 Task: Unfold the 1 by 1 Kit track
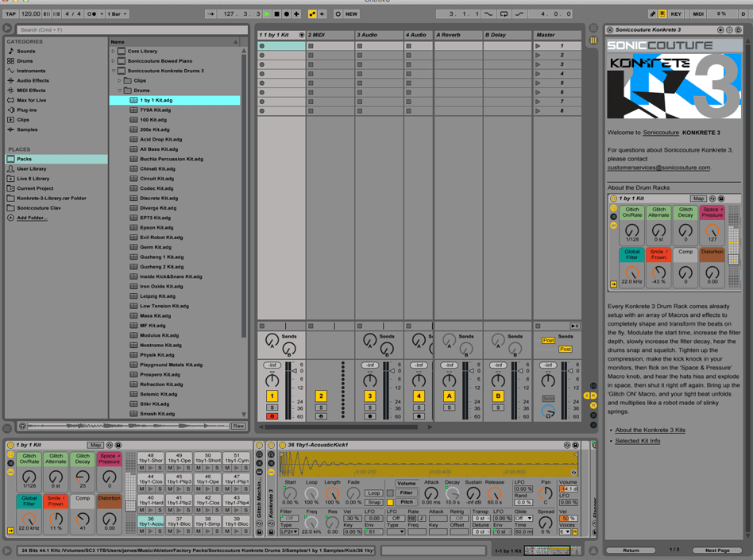click(x=302, y=35)
